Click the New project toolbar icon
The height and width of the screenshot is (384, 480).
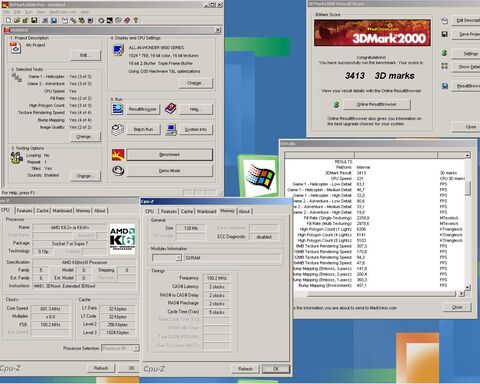pyautogui.click(x=9, y=20)
